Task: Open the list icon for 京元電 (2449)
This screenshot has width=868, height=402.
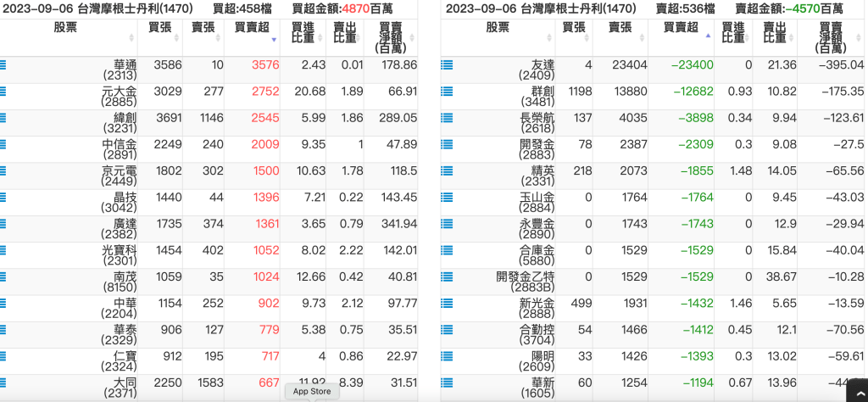Action: click(x=3, y=170)
